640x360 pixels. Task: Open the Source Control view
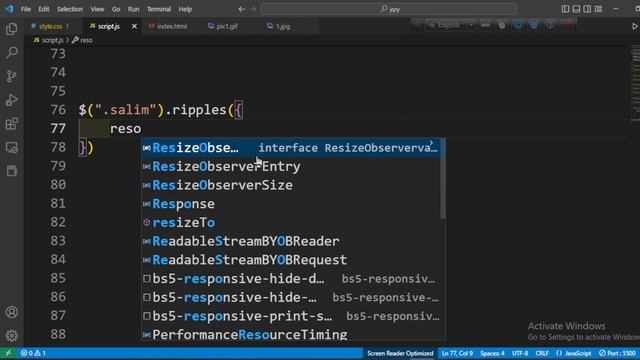[12, 76]
